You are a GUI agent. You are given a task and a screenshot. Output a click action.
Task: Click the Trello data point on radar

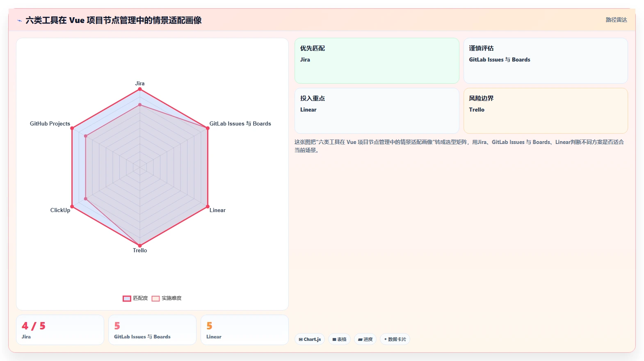(x=140, y=245)
